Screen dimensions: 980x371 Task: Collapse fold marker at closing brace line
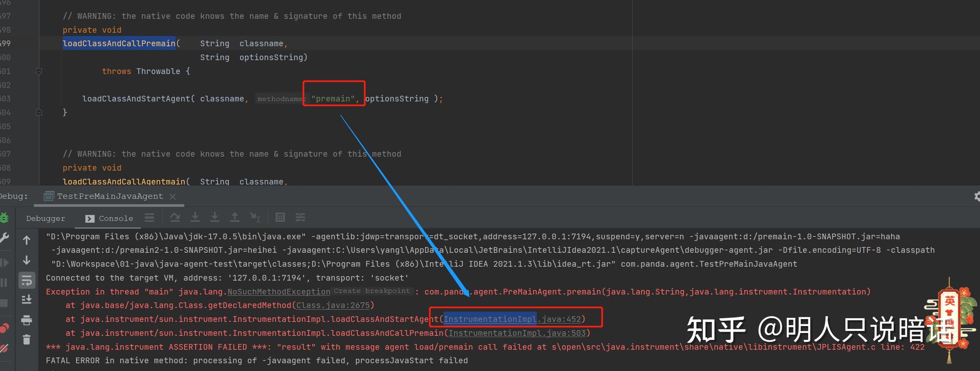tap(39, 112)
